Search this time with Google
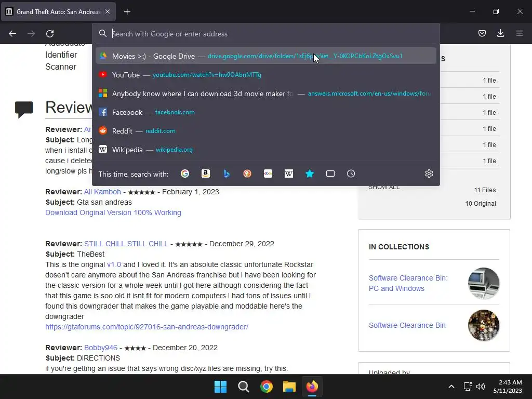This screenshot has width=532, height=399. [x=185, y=174]
